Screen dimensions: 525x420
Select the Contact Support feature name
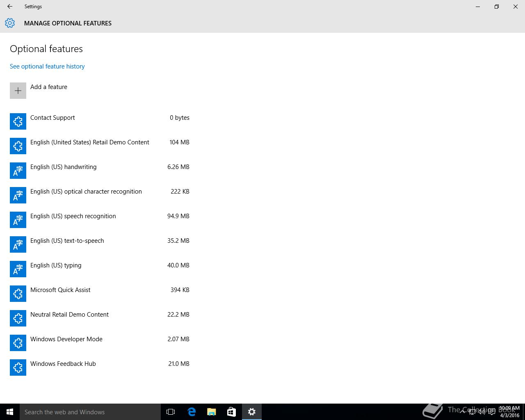click(x=52, y=118)
